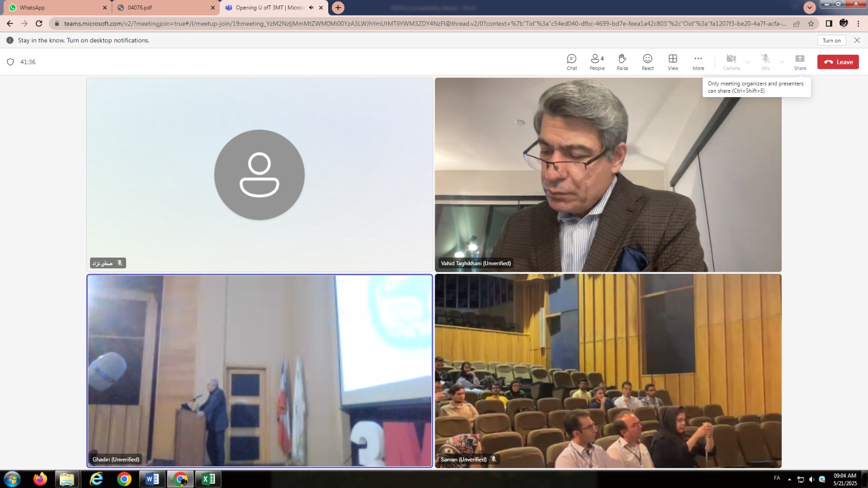
Task: Click the shield security icon near timer
Action: pyautogui.click(x=10, y=62)
